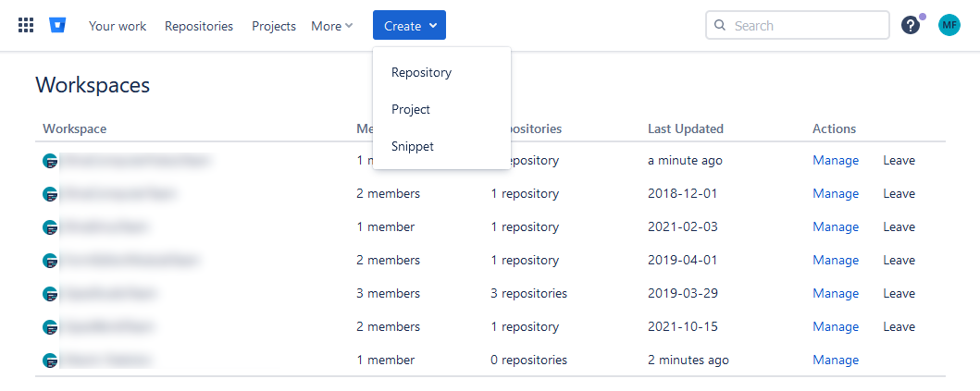Click workspace avatar in the 2019-04-01 row

50,260
